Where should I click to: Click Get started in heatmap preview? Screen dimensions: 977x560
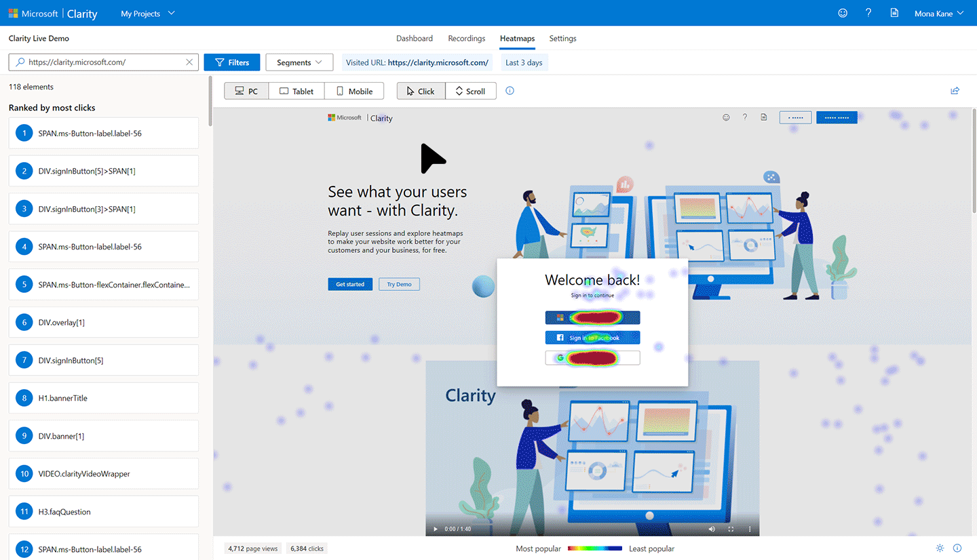(350, 284)
